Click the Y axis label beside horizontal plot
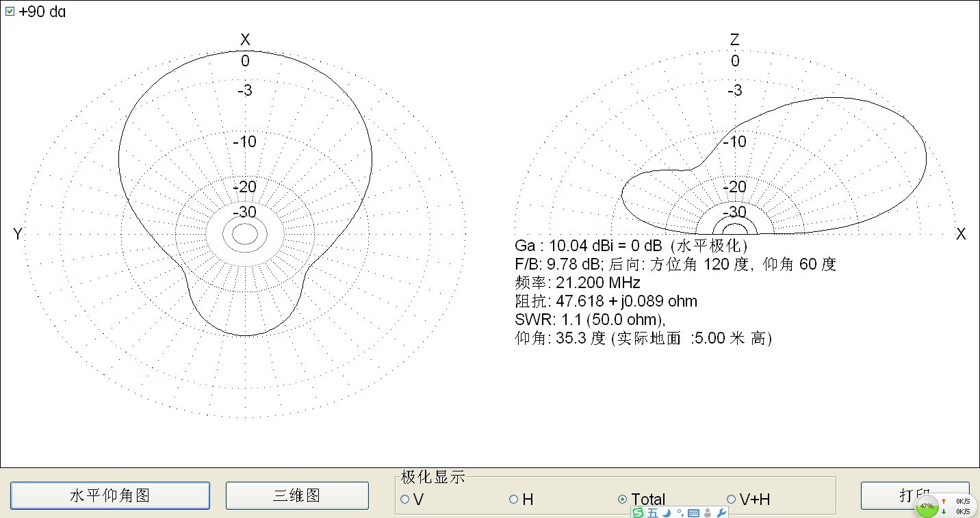The image size is (980, 518). 18,235
